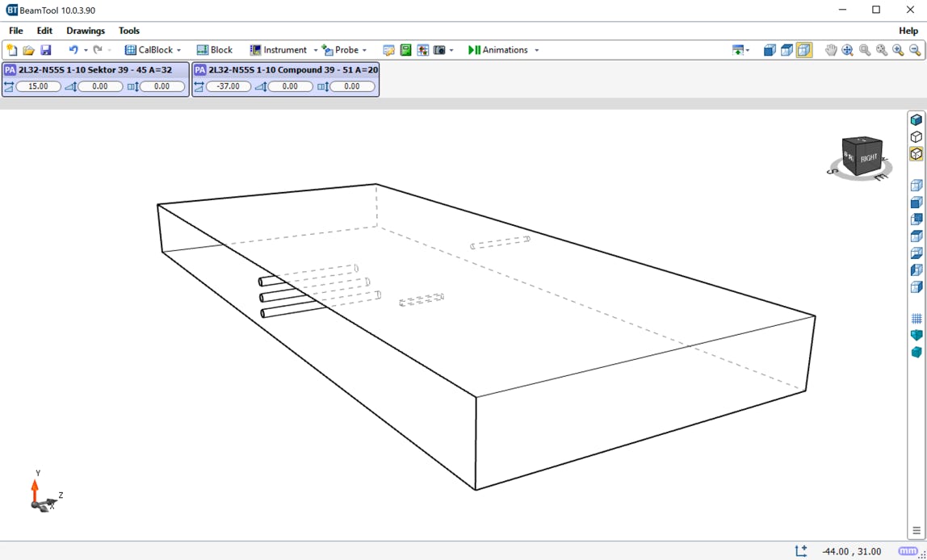Open the Tools menu

point(129,31)
